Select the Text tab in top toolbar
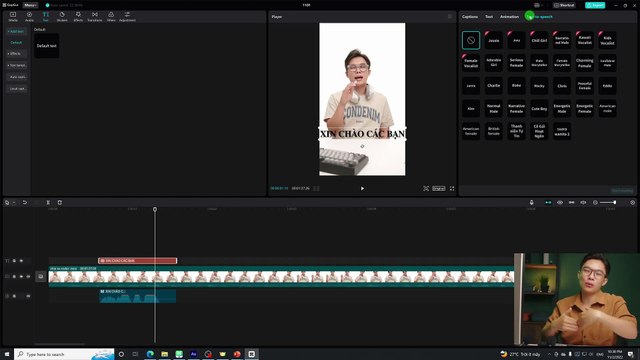The image size is (640, 360). tap(46, 16)
